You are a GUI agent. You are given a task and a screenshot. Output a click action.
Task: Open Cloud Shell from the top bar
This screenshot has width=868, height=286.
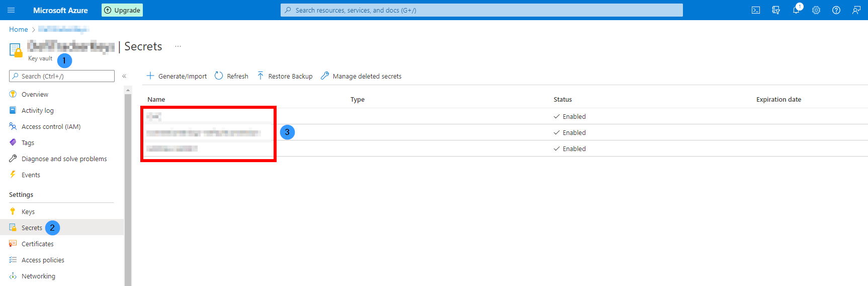coord(756,10)
